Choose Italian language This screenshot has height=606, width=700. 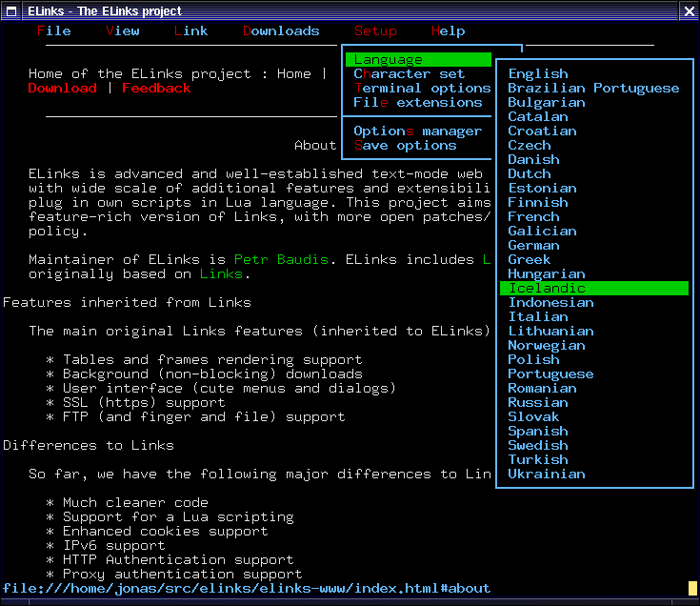[x=594, y=316]
